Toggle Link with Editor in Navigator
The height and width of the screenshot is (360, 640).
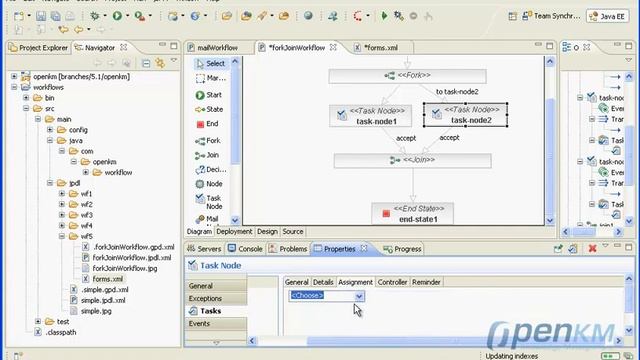[x=160, y=63]
